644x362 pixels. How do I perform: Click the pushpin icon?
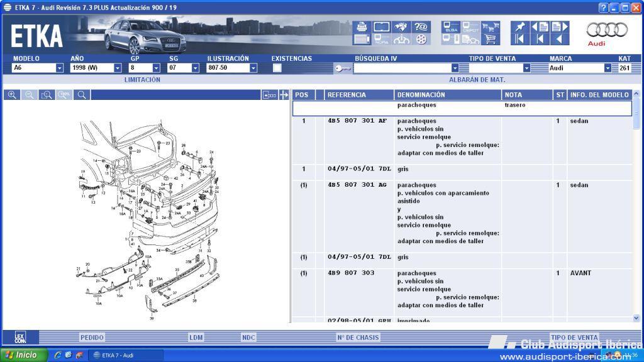pos(520,27)
